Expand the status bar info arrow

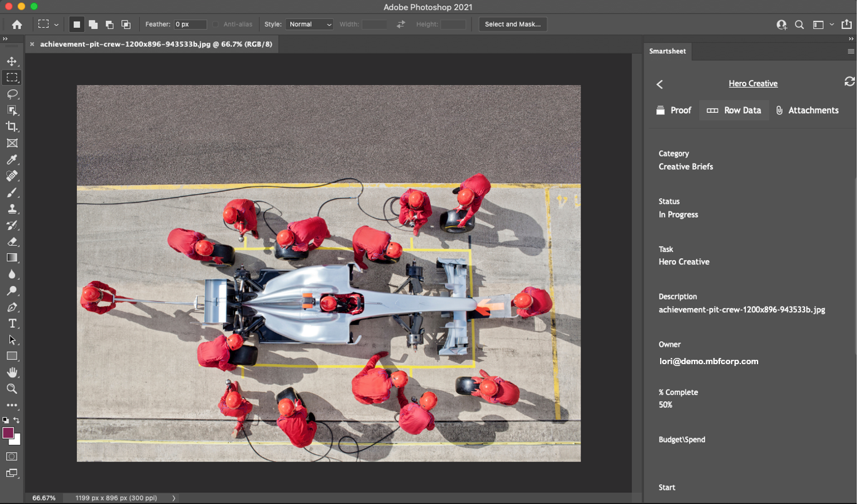(173, 498)
